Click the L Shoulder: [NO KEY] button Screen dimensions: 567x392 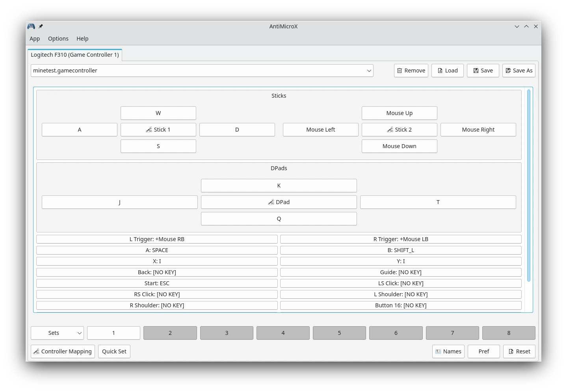coord(401,294)
